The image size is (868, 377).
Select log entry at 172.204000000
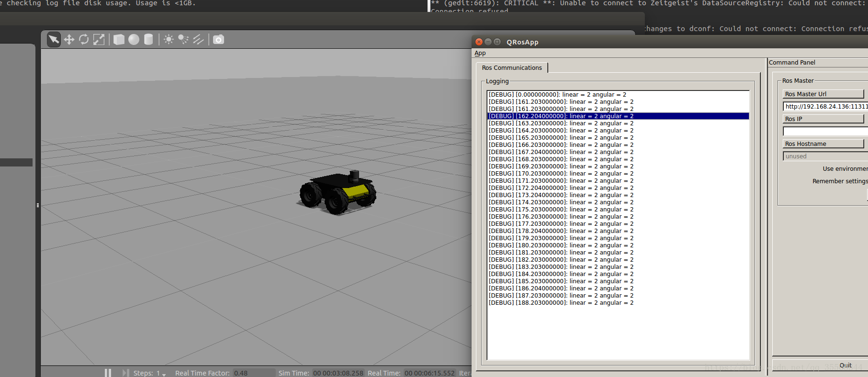pyautogui.click(x=618, y=188)
